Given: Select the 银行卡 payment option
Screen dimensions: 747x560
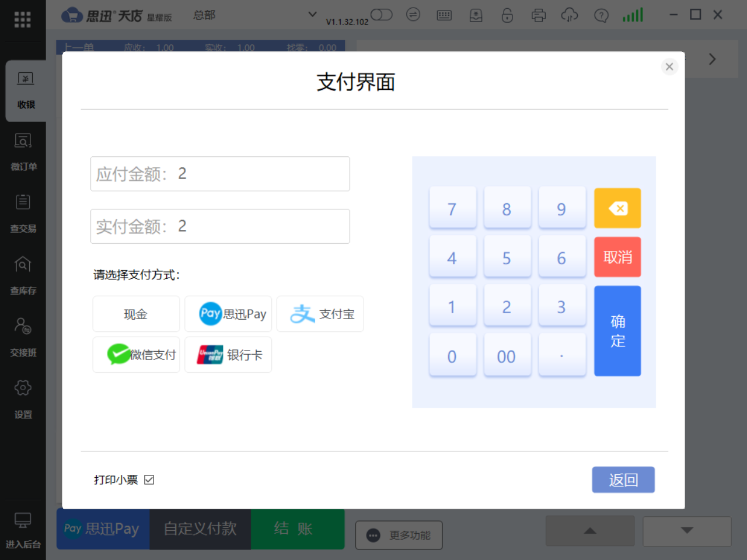Looking at the screenshot, I should tap(228, 354).
